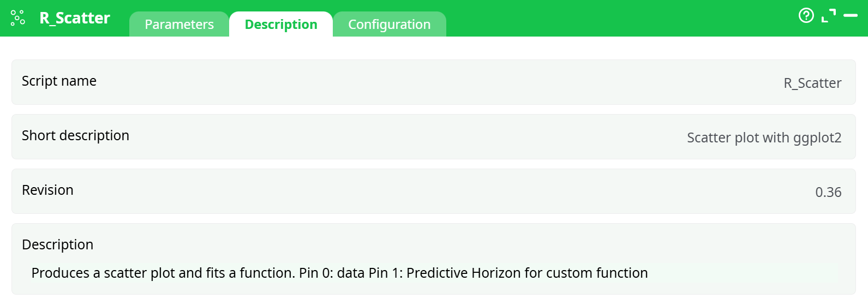Select the R_Scatter script name value
The width and height of the screenshot is (868, 305).
[812, 83]
